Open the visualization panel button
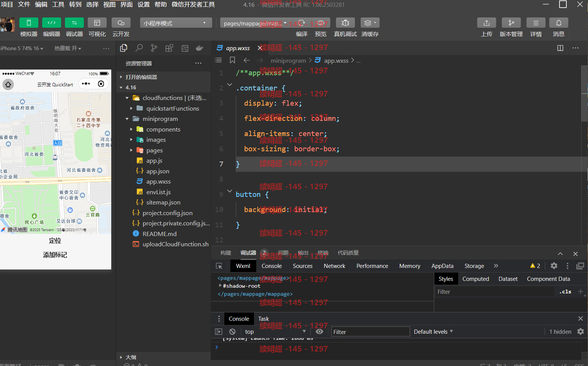 pyautogui.click(x=97, y=23)
